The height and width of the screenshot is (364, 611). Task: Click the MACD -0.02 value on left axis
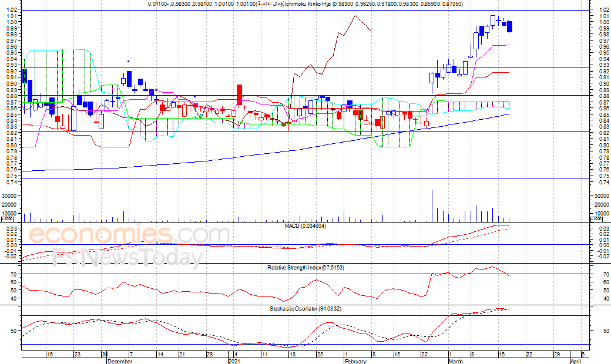pos(11,256)
